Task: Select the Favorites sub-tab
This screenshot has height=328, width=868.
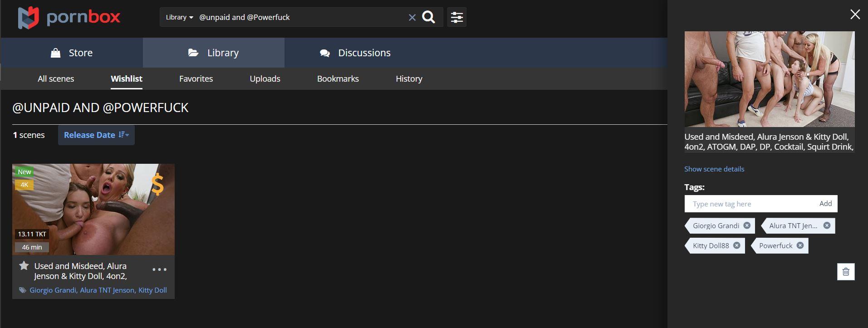Action: coord(196,79)
